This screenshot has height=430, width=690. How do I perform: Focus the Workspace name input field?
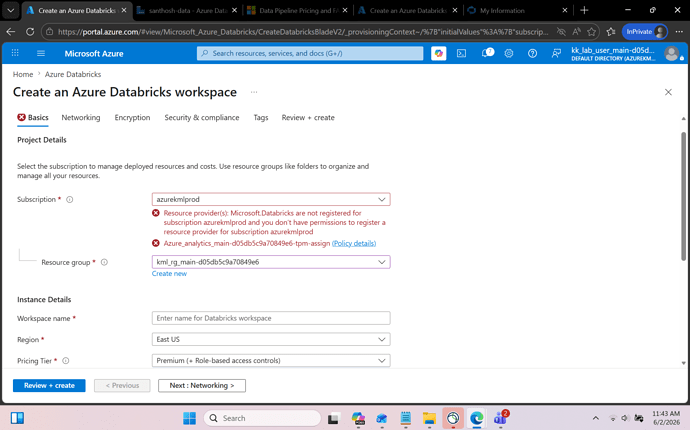pos(271,318)
